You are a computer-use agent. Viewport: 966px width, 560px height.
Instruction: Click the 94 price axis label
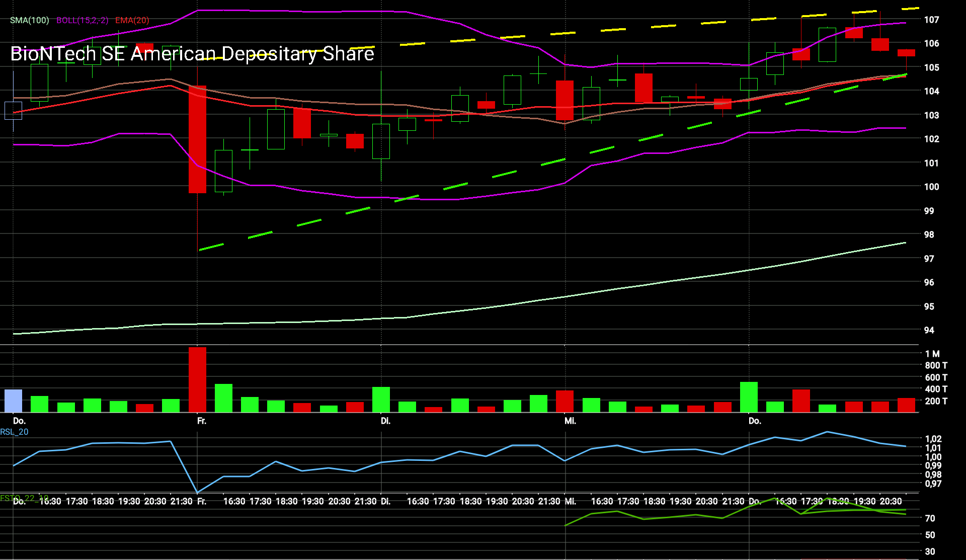coord(929,330)
